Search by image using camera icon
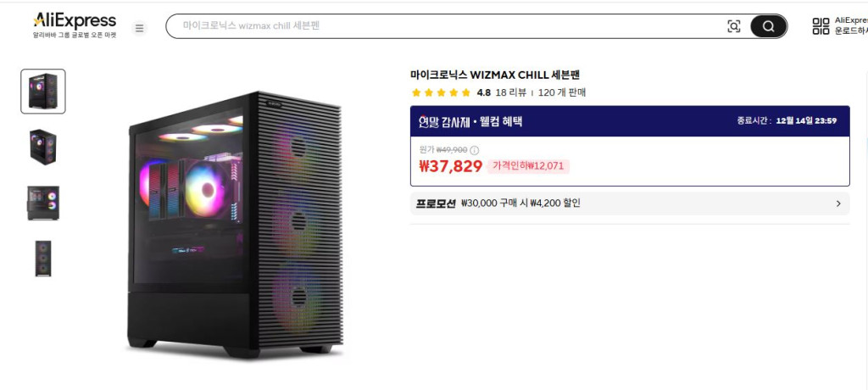The image size is (868, 390). (733, 26)
